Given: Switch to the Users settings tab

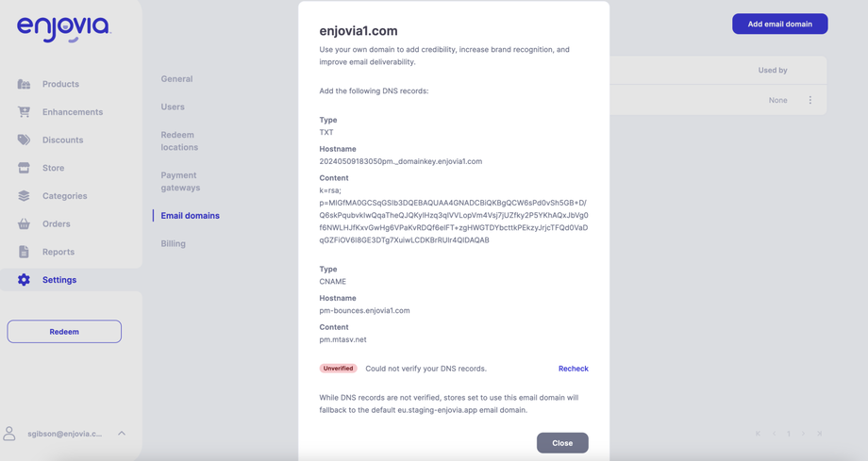Looking at the screenshot, I should 173,107.
